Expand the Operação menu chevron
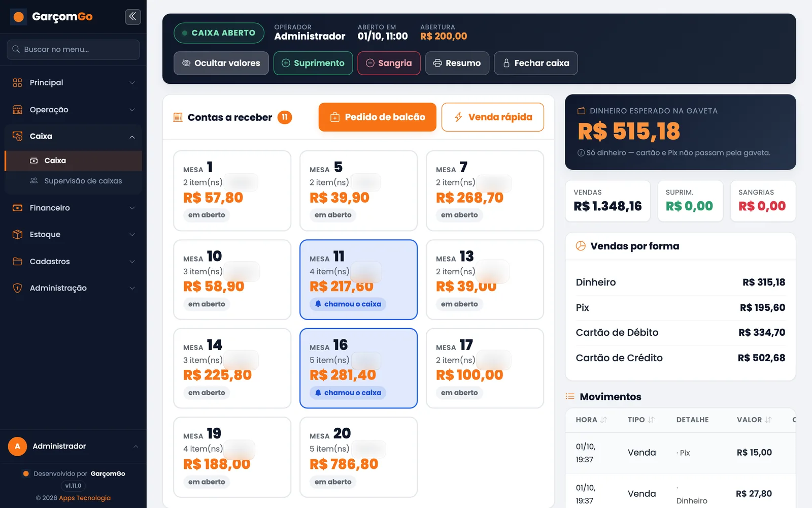 pos(132,109)
